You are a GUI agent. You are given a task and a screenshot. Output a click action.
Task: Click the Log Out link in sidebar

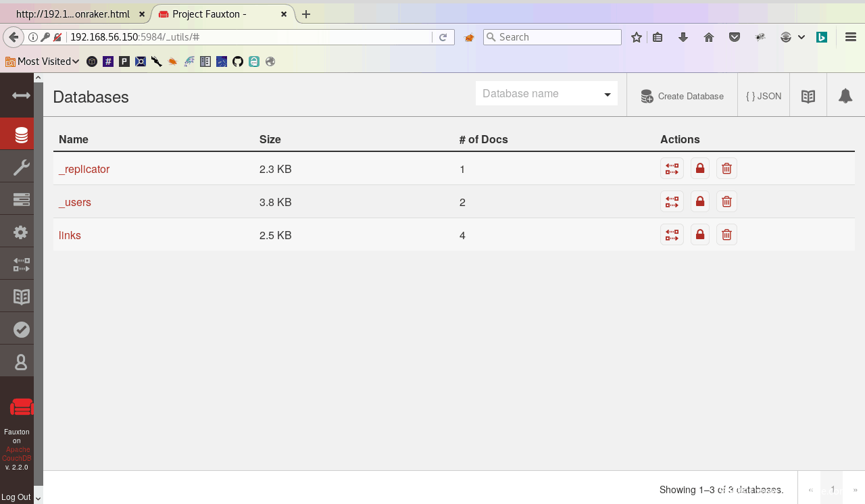point(16,497)
